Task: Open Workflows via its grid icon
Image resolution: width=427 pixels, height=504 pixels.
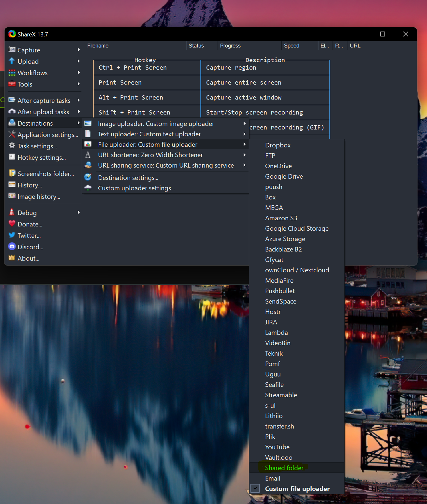Action: [x=12, y=73]
